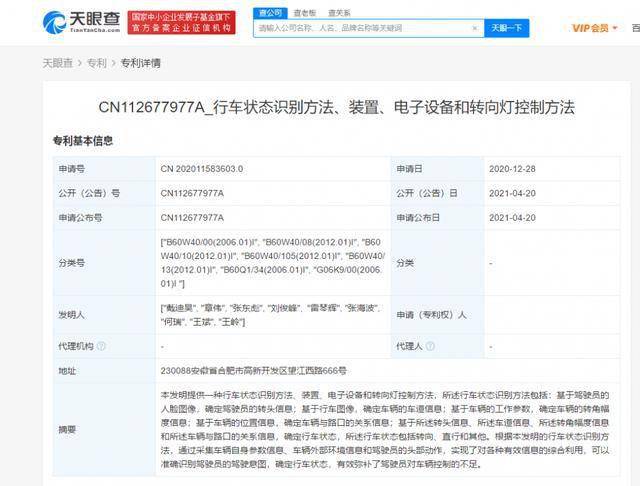Switch to the 查关系 tab

coord(339,13)
